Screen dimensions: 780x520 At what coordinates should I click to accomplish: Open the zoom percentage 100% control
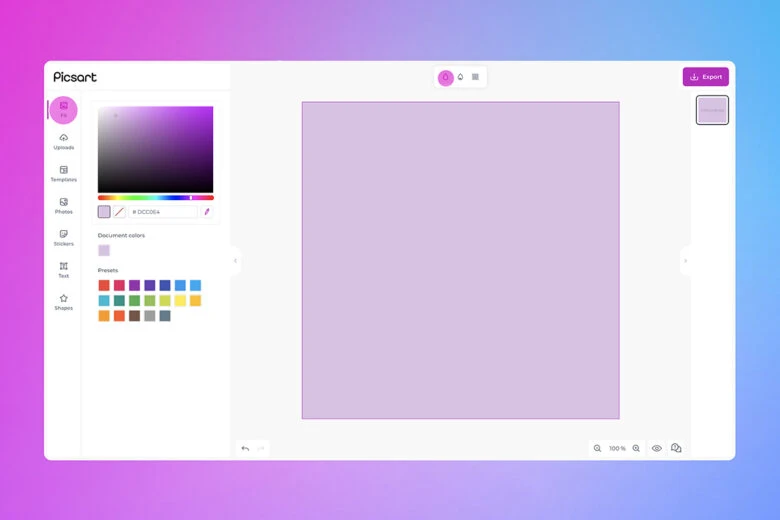(x=617, y=448)
